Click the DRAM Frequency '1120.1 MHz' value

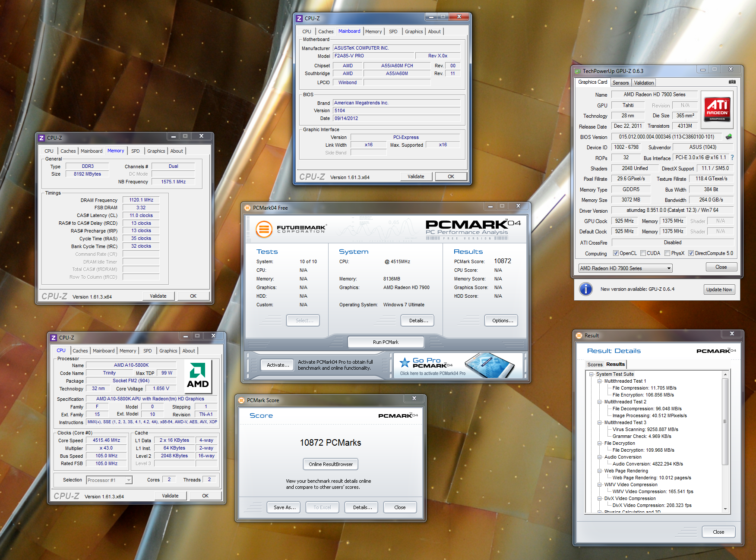pos(141,200)
